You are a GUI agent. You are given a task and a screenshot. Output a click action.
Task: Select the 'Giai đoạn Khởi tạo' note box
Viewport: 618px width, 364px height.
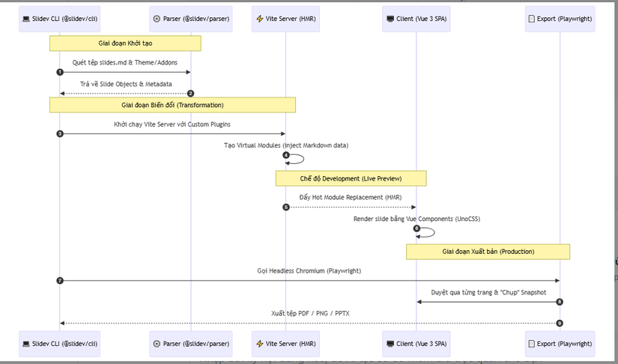pyautogui.click(x=125, y=43)
